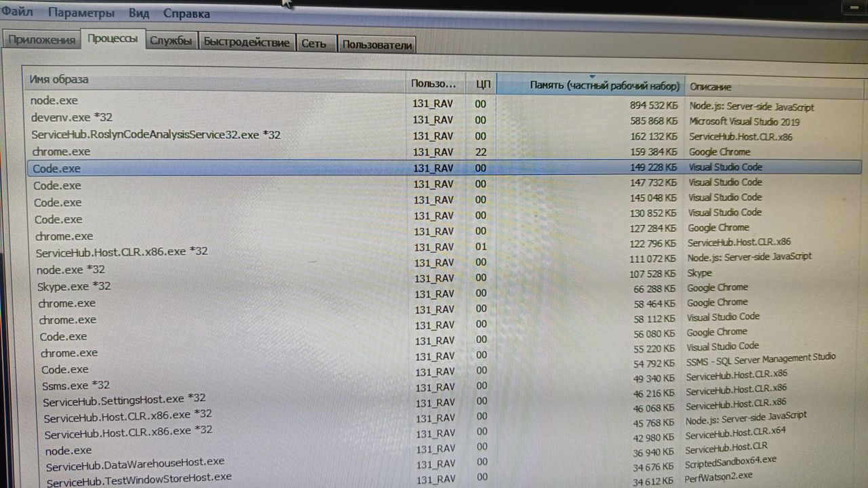Screen dimensions: 868x488
Task: Switch to the Приложения tab
Action: click(41, 39)
